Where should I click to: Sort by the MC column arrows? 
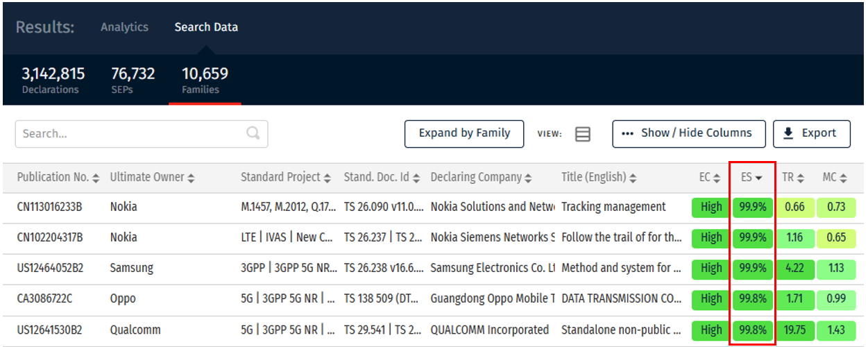[x=843, y=178]
